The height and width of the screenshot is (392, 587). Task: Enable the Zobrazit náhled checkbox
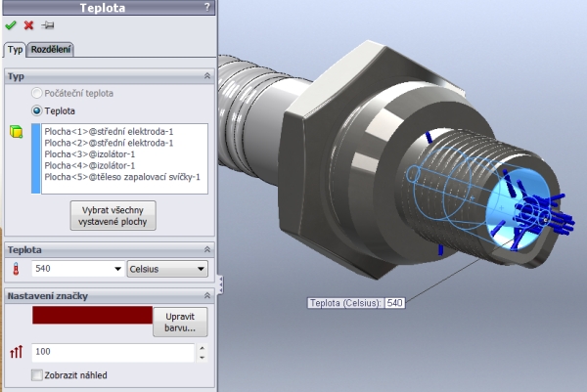coord(37,375)
